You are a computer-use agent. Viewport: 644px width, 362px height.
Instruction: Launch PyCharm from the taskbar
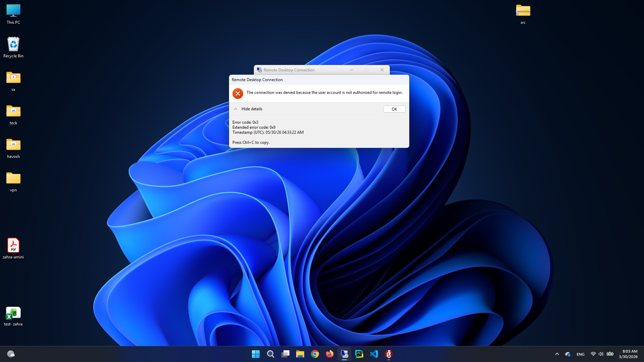[x=359, y=354]
